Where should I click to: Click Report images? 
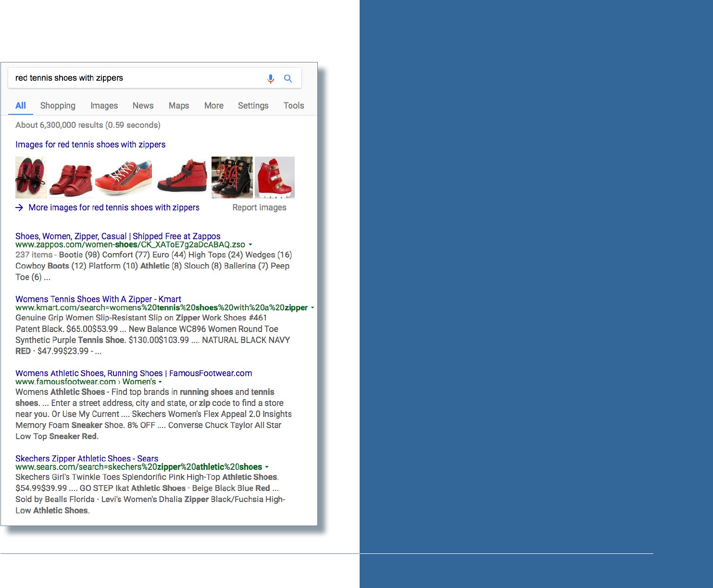260,208
